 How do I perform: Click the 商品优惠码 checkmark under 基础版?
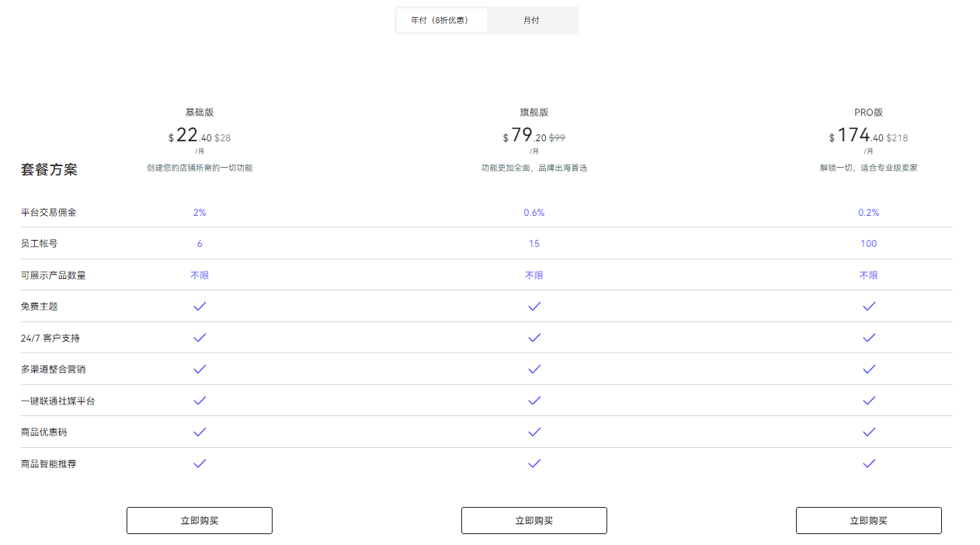200,432
